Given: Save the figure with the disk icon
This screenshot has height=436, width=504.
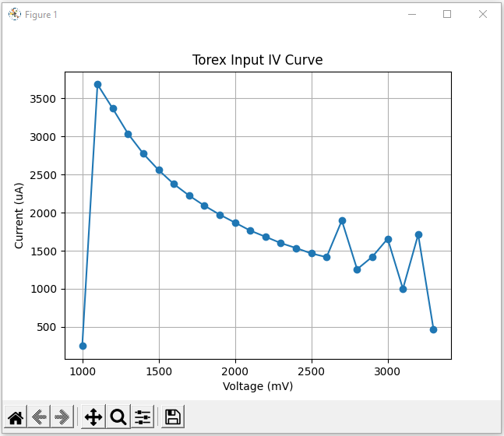Looking at the screenshot, I should coord(173,417).
